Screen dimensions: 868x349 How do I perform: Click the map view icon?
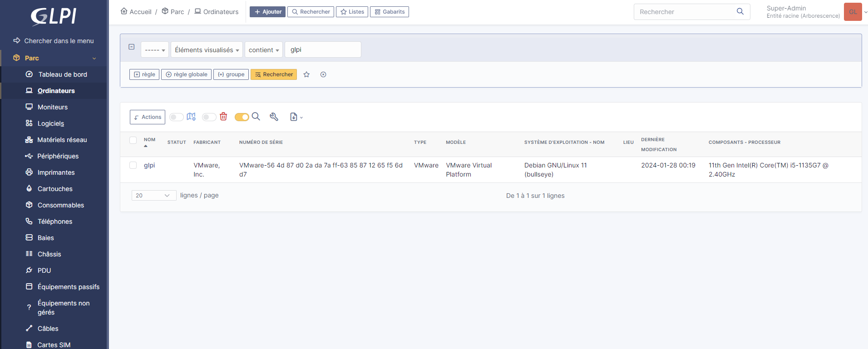(x=191, y=117)
